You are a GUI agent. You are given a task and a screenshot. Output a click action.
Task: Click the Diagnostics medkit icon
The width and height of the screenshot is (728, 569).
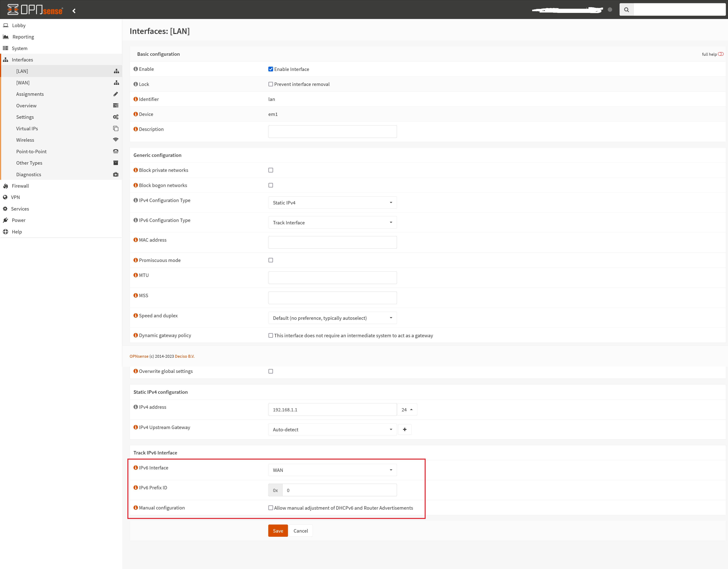(x=116, y=174)
